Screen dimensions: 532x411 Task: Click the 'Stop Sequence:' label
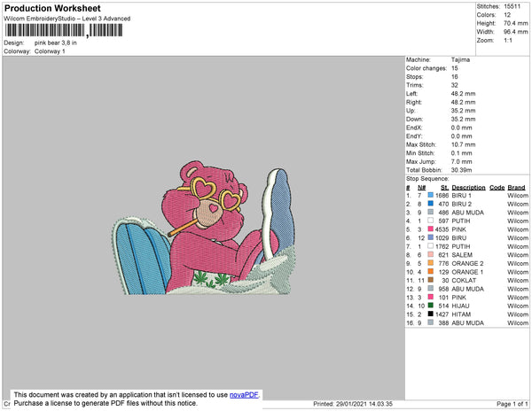[x=427, y=179]
